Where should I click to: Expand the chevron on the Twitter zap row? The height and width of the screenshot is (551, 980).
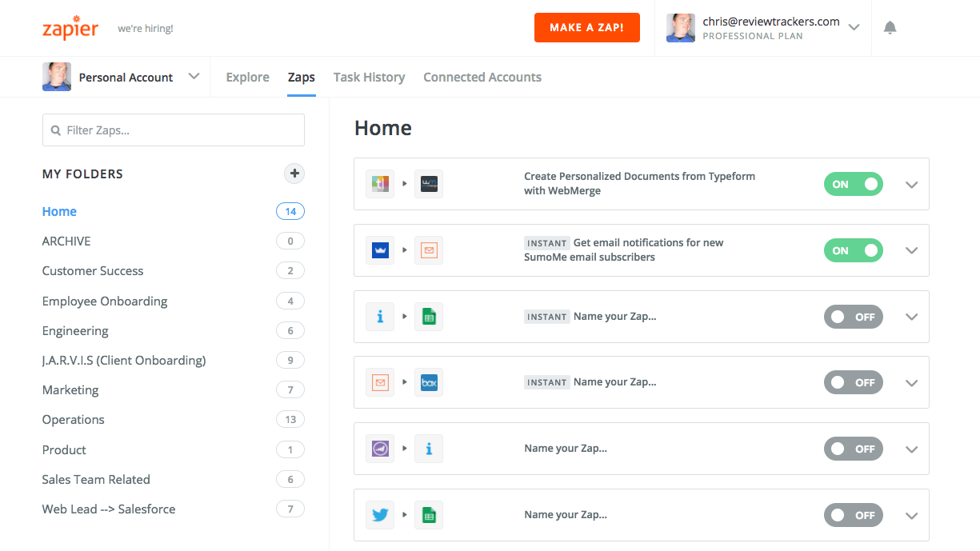[x=911, y=516]
